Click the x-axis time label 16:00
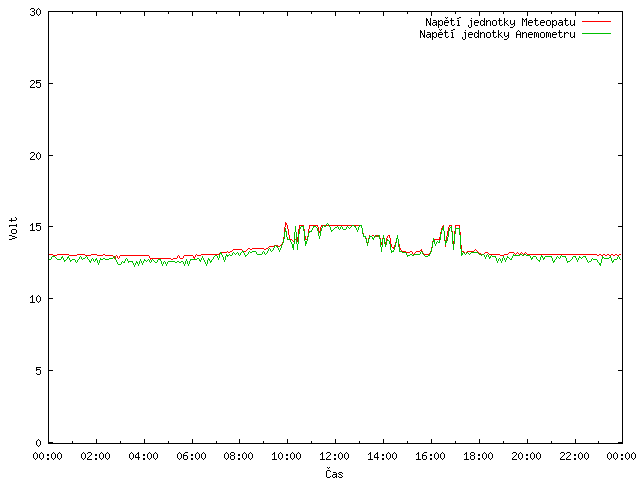The height and width of the screenshot is (480, 640). [x=430, y=456]
